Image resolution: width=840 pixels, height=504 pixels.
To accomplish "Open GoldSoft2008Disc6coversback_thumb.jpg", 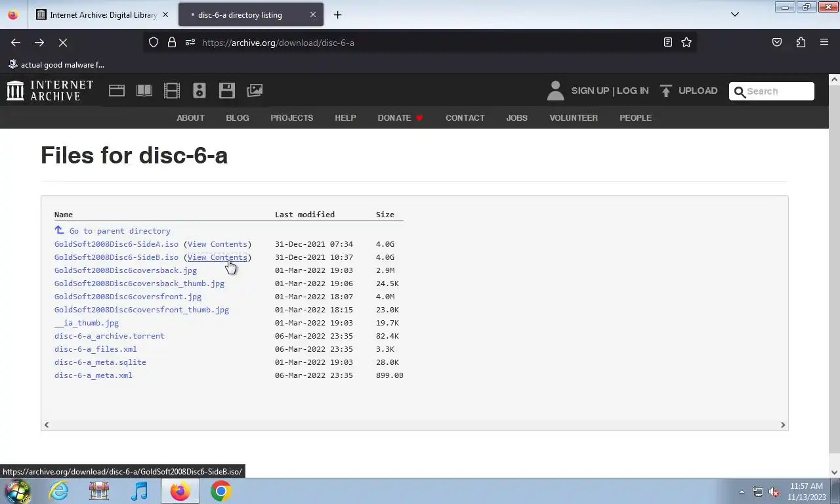I will point(139,283).
